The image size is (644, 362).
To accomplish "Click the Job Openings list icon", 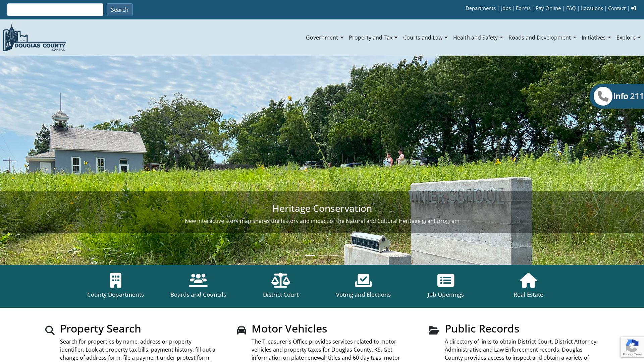I will point(446,280).
